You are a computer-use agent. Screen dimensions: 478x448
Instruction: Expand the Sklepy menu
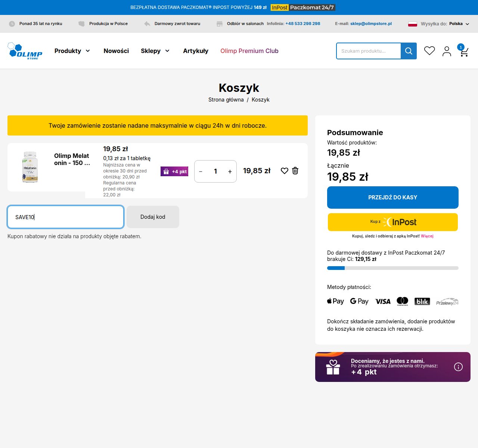point(155,51)
